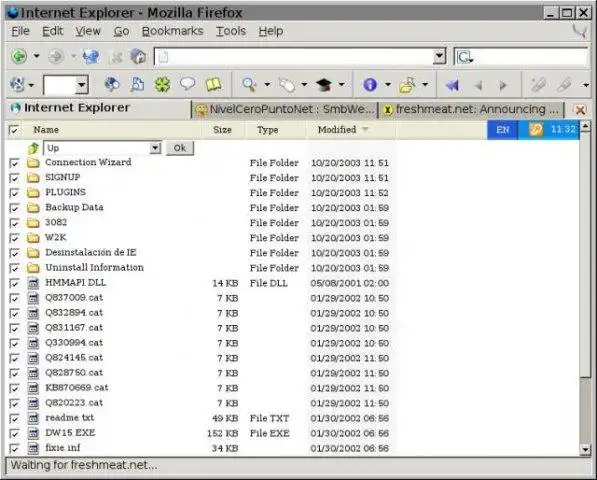Viewport: 597px width, 480px height.
Task: Click the globe with magnifier toolbar icon
Action: pyautogui.click(x=112, y=84)
